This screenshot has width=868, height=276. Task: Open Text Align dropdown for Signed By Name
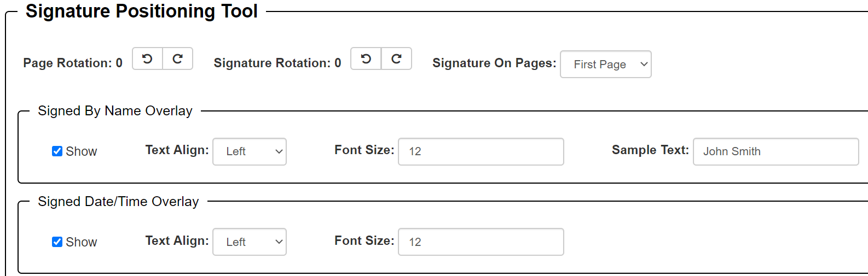click(x=249, y=151)
